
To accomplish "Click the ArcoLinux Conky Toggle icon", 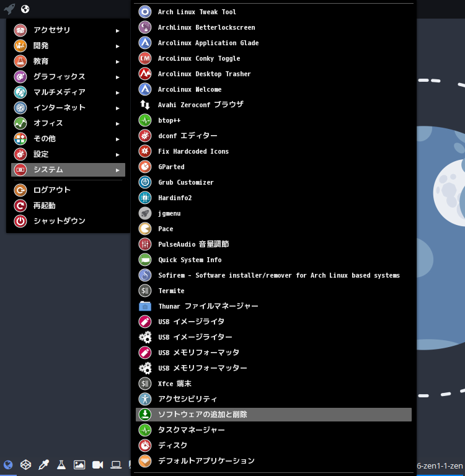I will (x=145, y=58).
